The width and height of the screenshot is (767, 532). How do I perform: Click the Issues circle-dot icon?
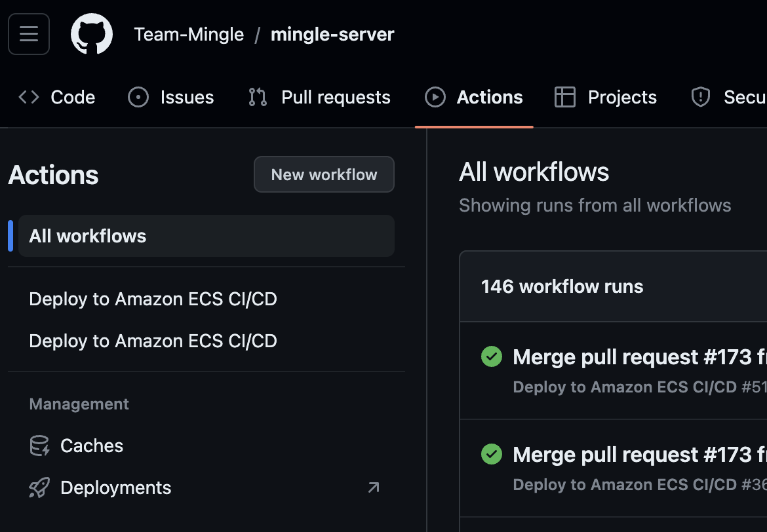tap(138, 96)
